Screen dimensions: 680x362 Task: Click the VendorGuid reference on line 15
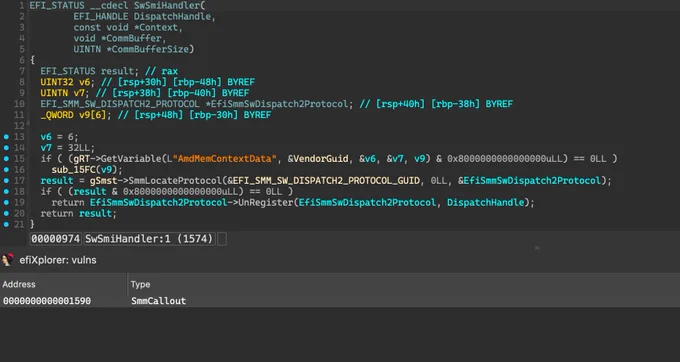point(321,159)
